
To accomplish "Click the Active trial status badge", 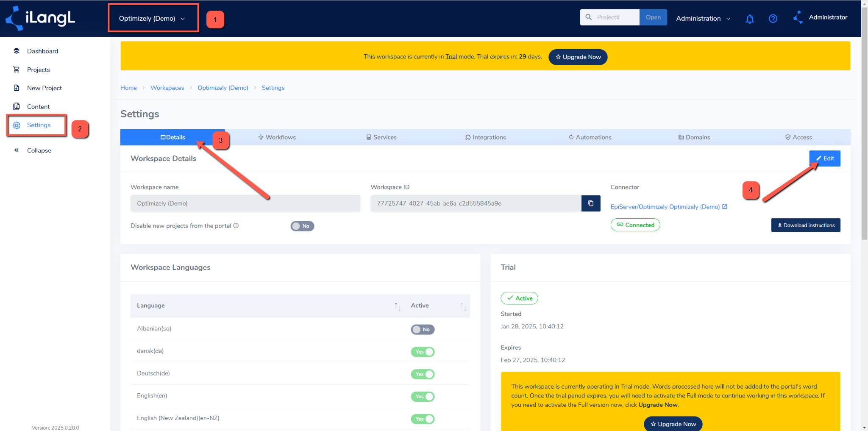I will [519, 298].
